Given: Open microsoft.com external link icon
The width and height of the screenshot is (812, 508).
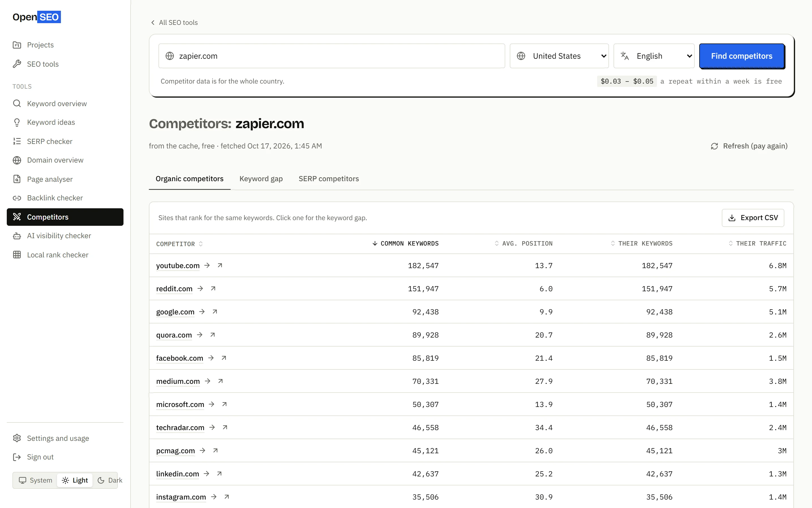Looking at the screenshot, I should pos(224,404).
